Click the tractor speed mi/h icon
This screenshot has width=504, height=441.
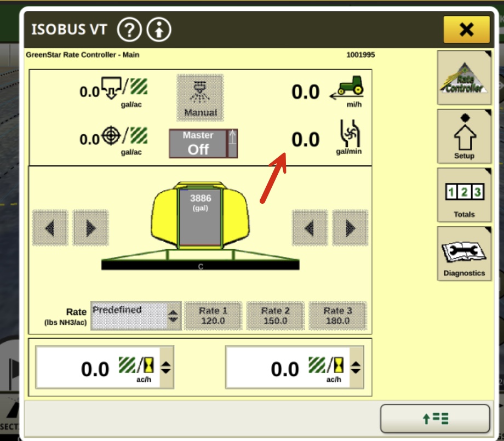tap(347, 88)
